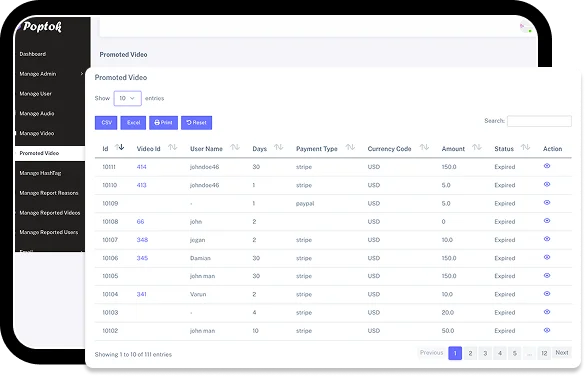The width and height of the screenshot is (585, 376).
Task: Open video link 341
Action: 141,294
